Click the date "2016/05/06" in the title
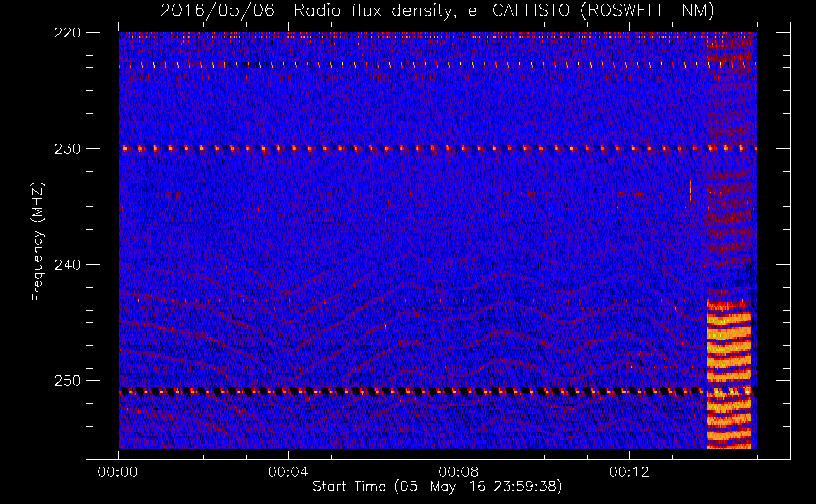 click(217, 10)
